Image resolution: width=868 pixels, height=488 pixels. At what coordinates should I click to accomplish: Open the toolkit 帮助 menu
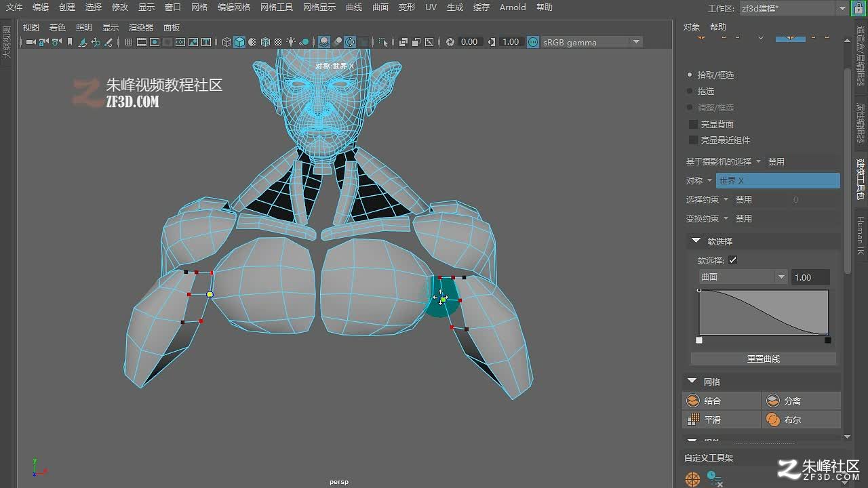coord(717,27)
